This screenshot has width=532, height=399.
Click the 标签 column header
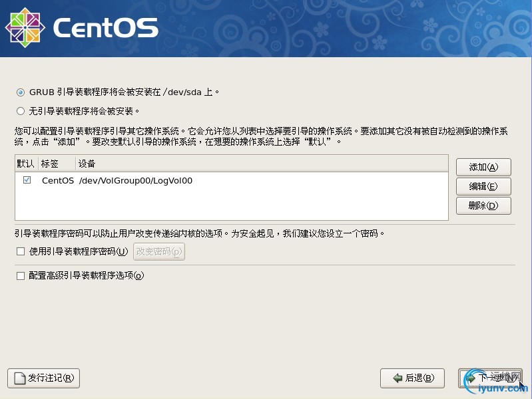pyautogui.click(x=57, y=164)
